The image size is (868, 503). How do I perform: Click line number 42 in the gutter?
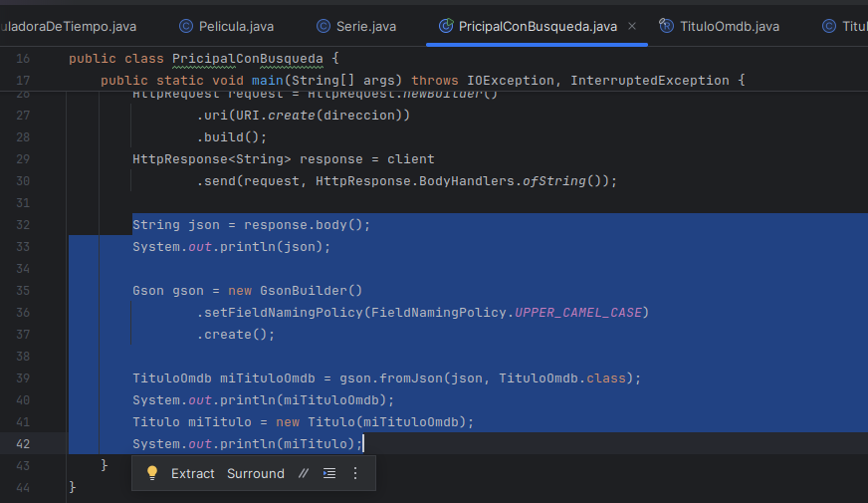(23, 443)
